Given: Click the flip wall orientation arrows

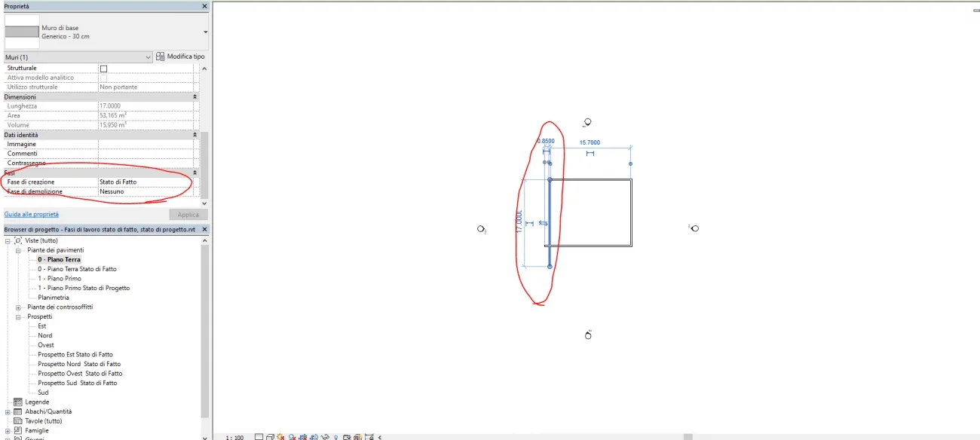Looking at the screenshot, I should [x=542, y=223].
